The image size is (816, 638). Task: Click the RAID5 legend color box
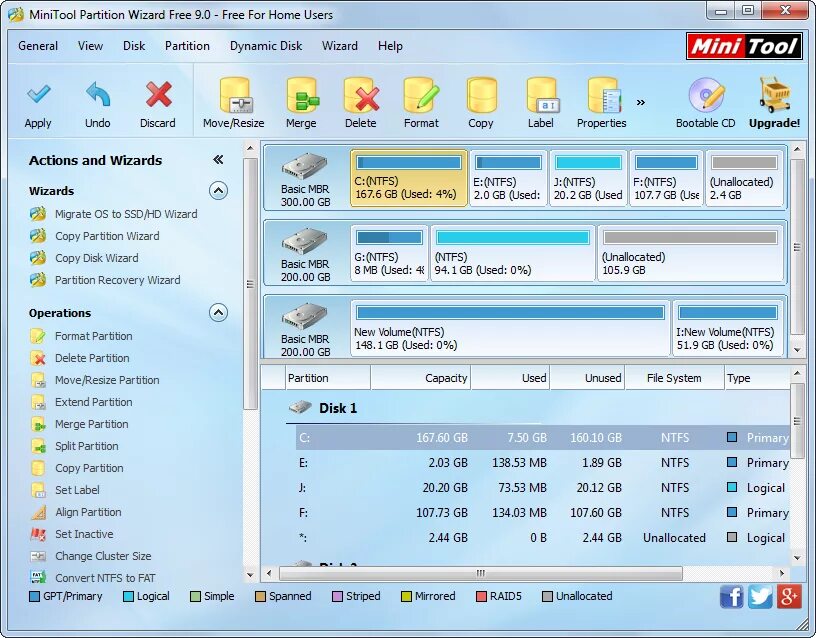point(481,596)
